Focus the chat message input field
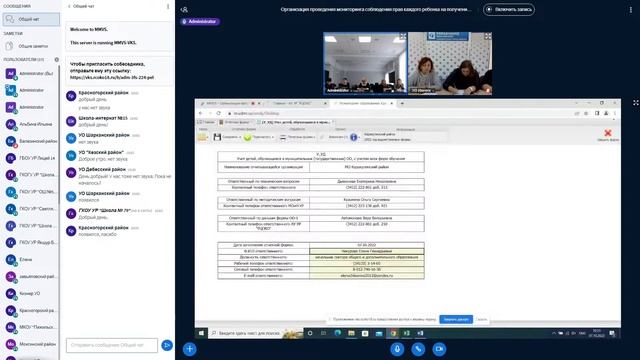The image size is (640, 360). click(112, 345)
